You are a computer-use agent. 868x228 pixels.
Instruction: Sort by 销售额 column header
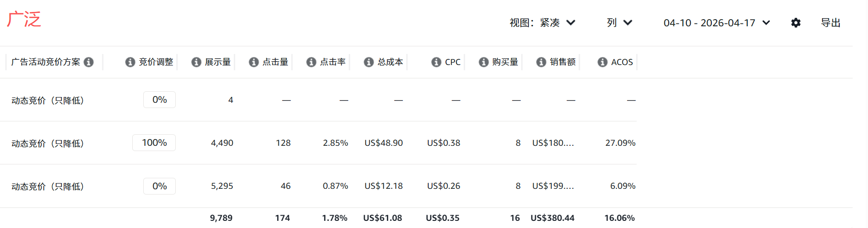click(562, 62)
